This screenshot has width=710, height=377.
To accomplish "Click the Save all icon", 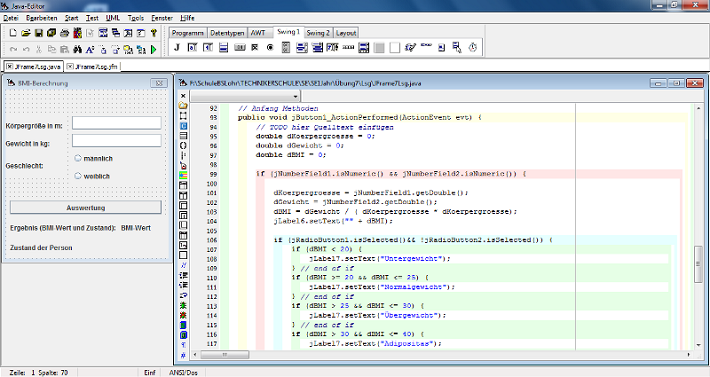I will tap(51, 33).
